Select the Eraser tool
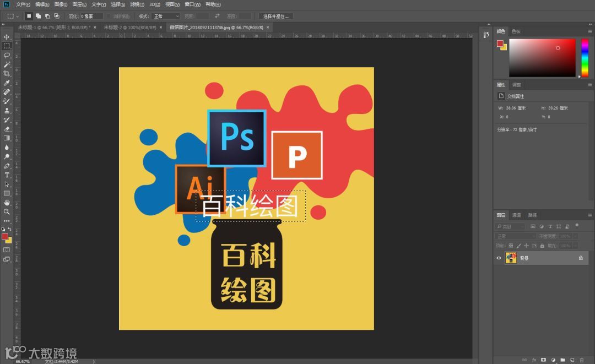The width and height of the screenshot is (595, 364). click(7, 129)
